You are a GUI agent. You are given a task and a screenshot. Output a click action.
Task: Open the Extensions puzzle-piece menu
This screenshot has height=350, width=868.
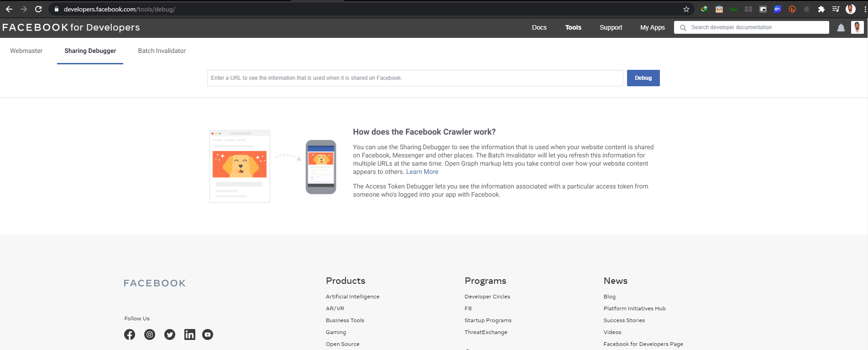(821, 9)
